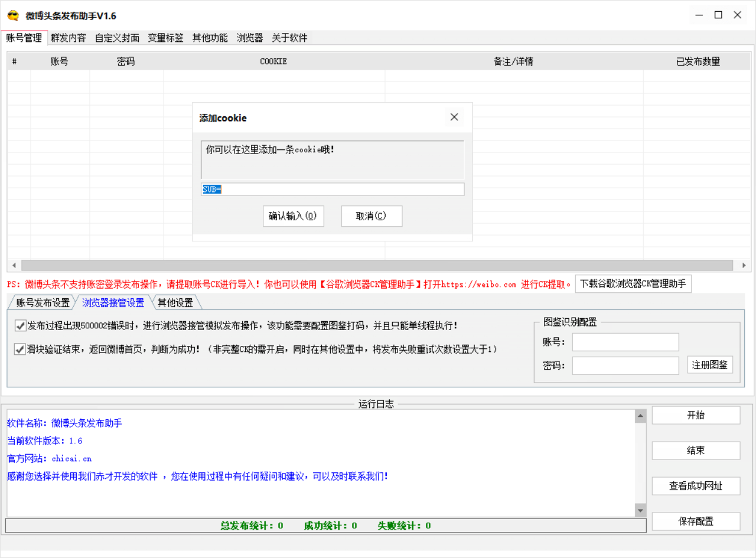The height and width of the screenshot is (558, 756).
Task: Confirm cookie input with 确认输入(O)
Action: tap(294, 216)
